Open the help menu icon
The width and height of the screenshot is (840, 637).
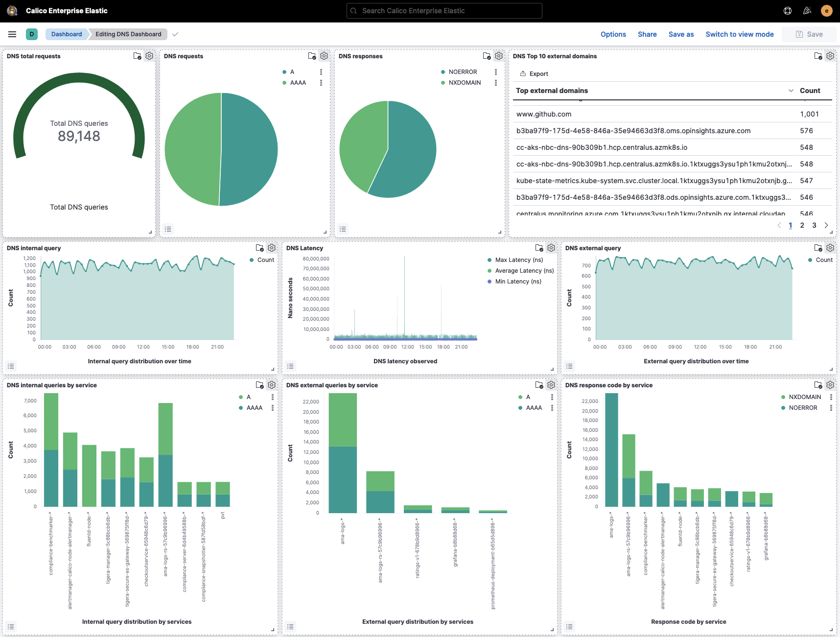788,11
